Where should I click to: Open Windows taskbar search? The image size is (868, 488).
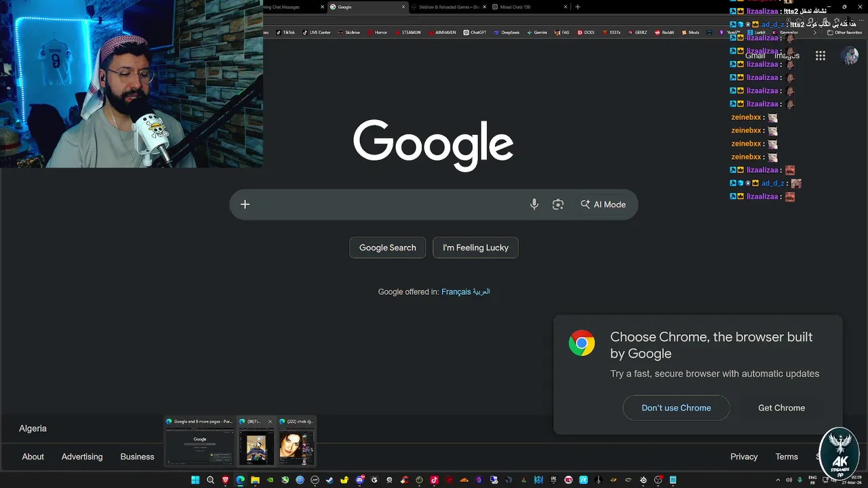210,480
